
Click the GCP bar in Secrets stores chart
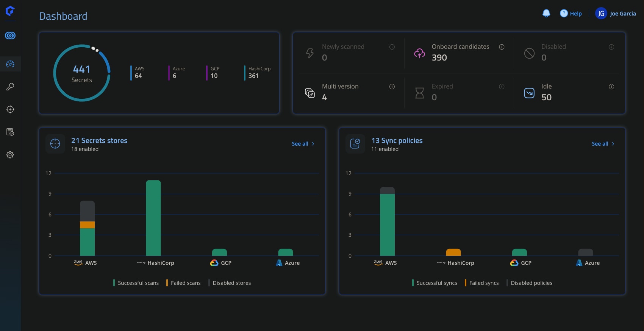pyautogui.click(x=219, y=252)
